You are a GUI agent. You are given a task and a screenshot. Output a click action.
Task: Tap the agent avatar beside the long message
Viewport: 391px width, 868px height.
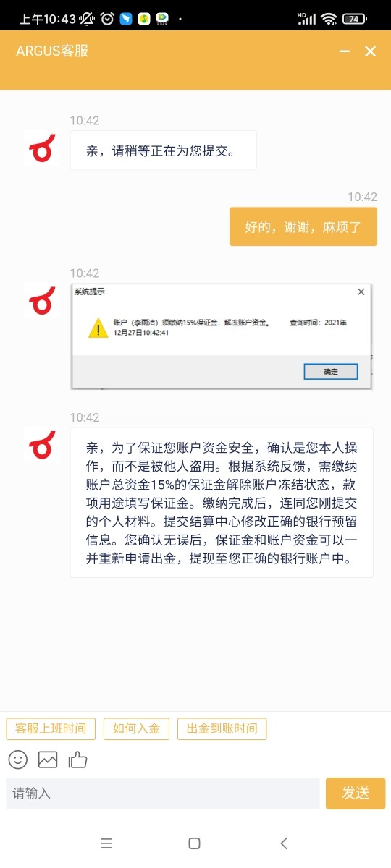pos(42,444)
